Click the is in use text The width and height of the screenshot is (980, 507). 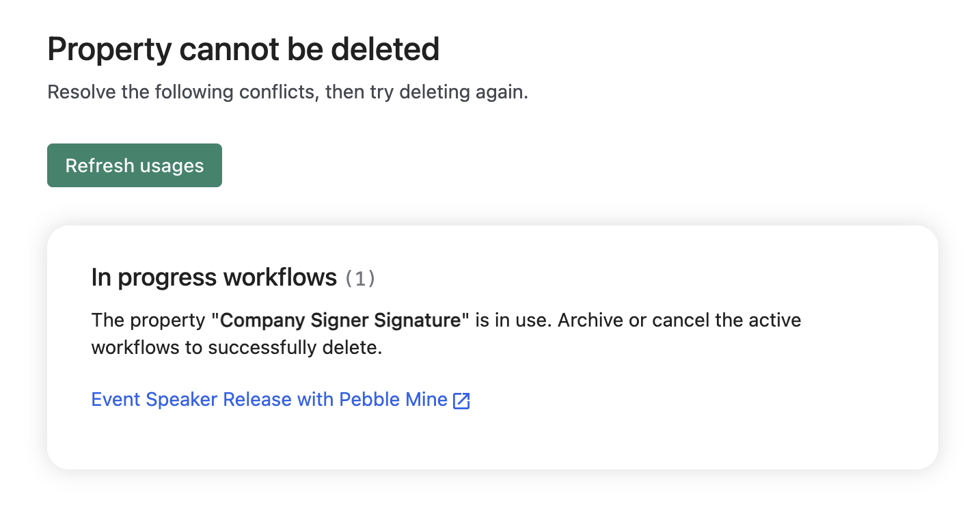pyautogui.click(x=513, y=320)
